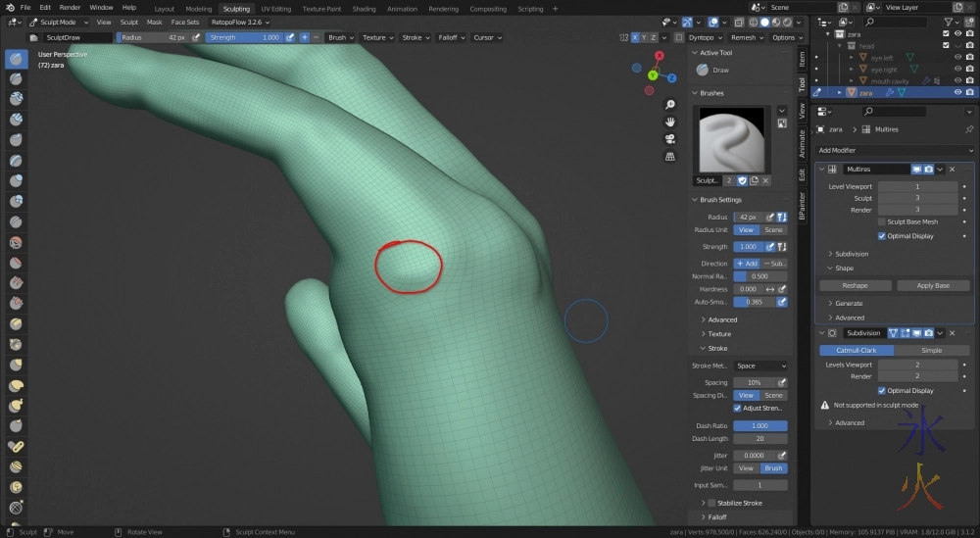Toggle the camera view gizmo
The image size is (980, 538).
[x=670, y=138]
